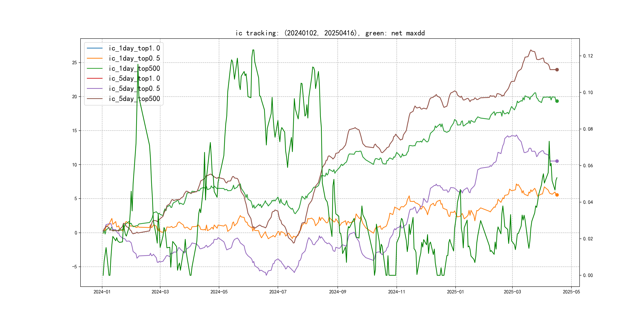Click the right axis 0.00 tick label
This screenshot has width=644, height=322.
(x=588, y=275)
